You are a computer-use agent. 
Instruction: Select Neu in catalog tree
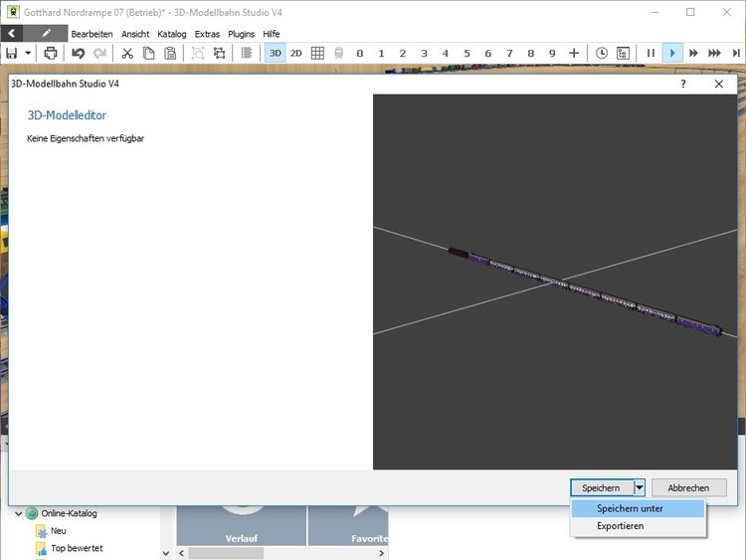click(58, 530)
